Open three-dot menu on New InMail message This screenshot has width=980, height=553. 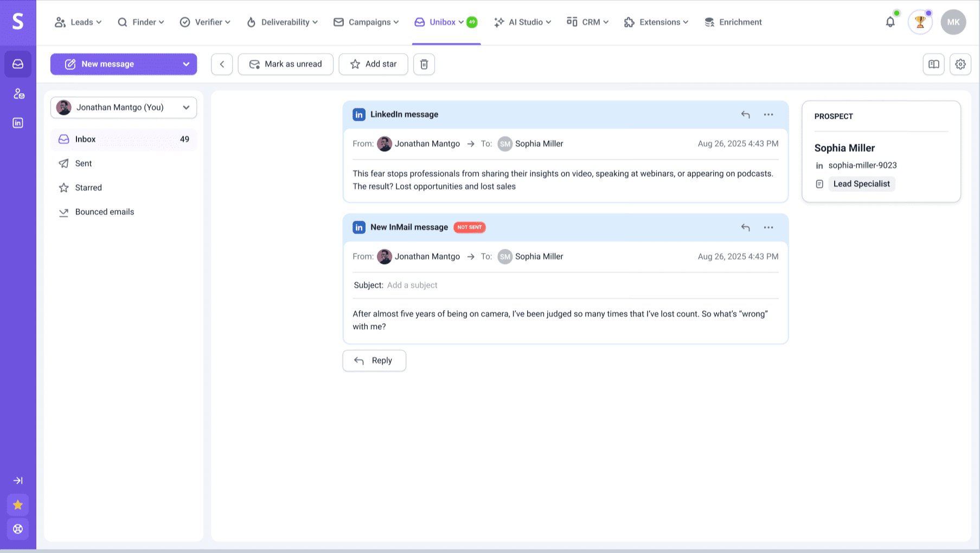click(x=768, y=227)
